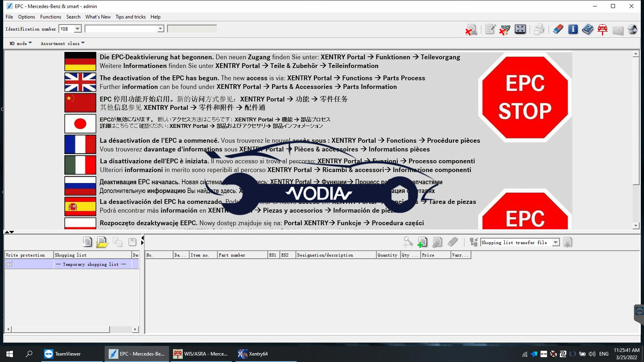Viewport: 644px width, 362px height.
Task: Click the blue information icon in toolbar
Action: pos(573,29)
